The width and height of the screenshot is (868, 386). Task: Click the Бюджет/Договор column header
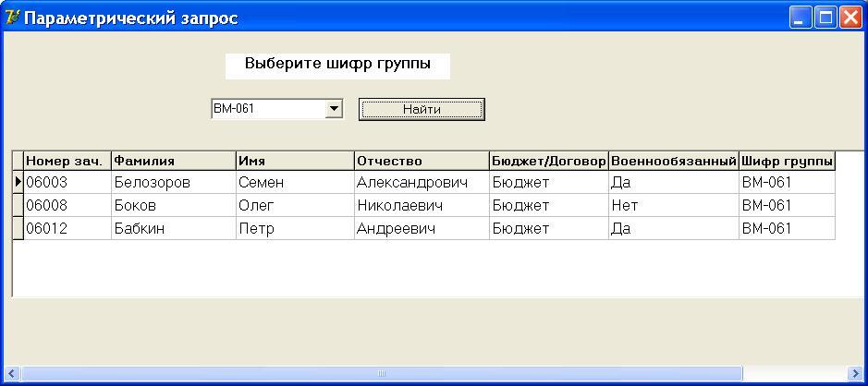pos(549,161)
